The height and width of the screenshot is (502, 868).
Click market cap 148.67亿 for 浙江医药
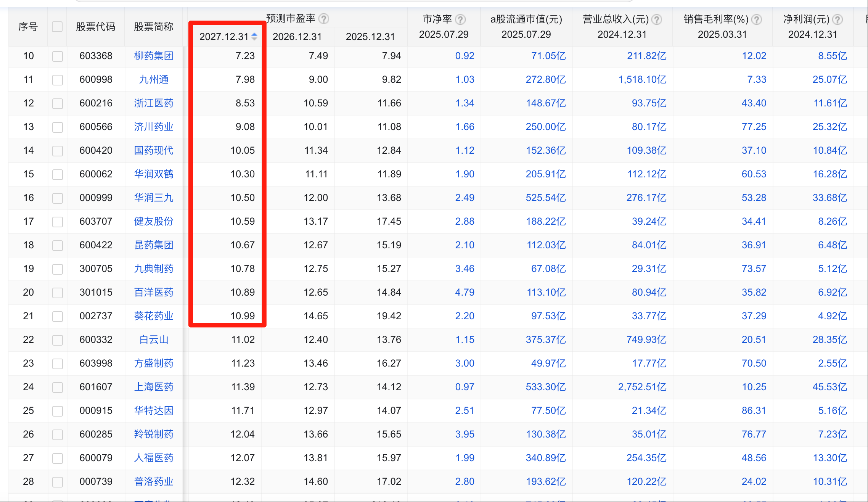546,103
